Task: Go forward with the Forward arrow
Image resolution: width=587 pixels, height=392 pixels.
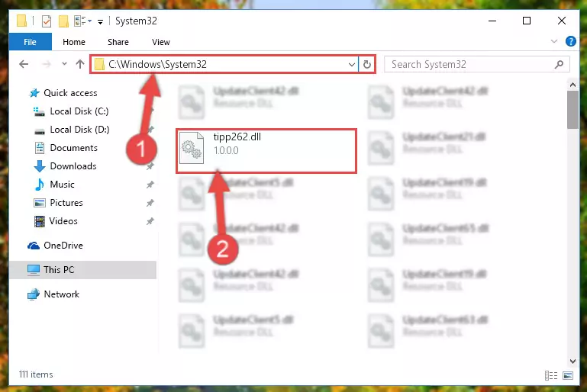Action: click(x=47, y=64)
